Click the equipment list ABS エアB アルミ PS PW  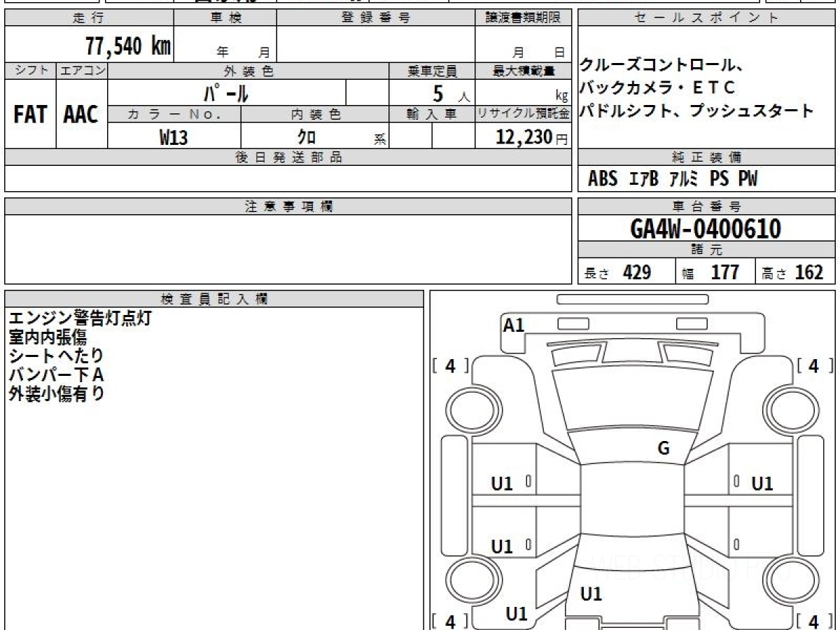[673, 179]
